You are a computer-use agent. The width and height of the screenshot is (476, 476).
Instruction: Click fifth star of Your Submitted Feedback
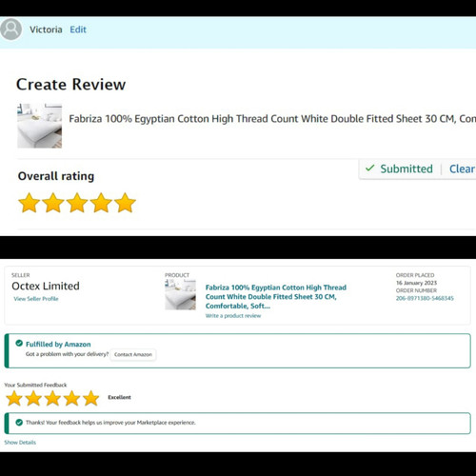(x=91, y=398)
